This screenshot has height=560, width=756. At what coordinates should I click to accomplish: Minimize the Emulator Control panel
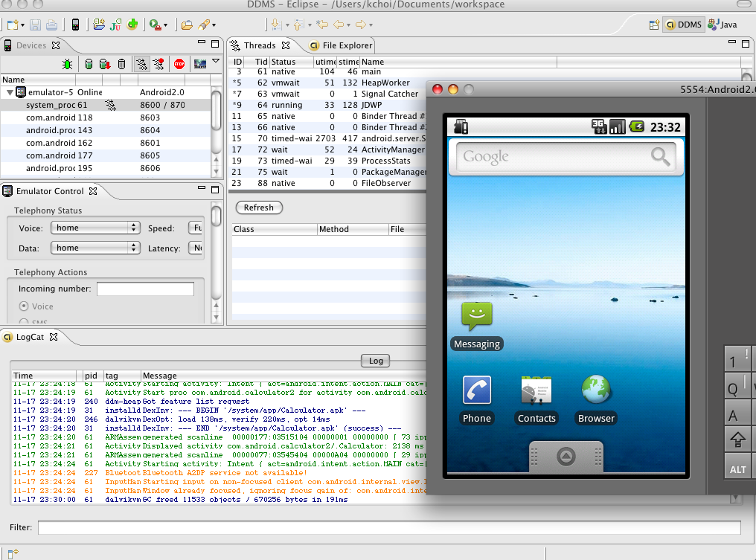202,188
